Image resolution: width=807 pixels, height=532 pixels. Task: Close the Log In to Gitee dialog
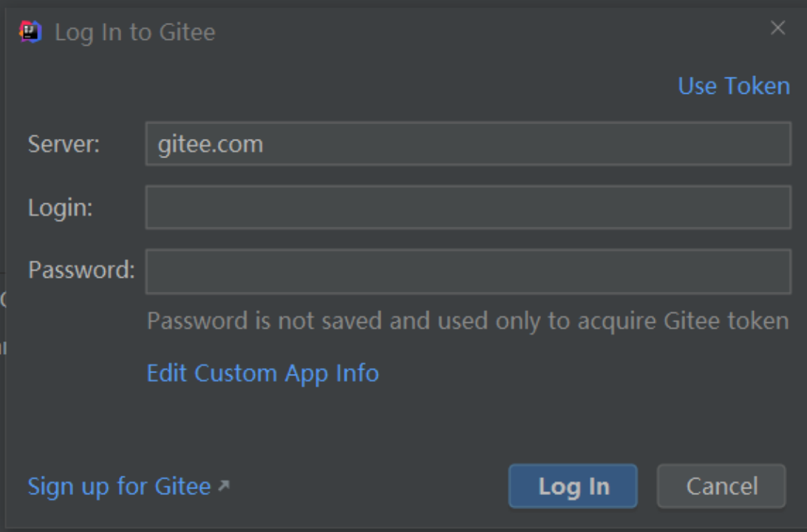[777, 28]
